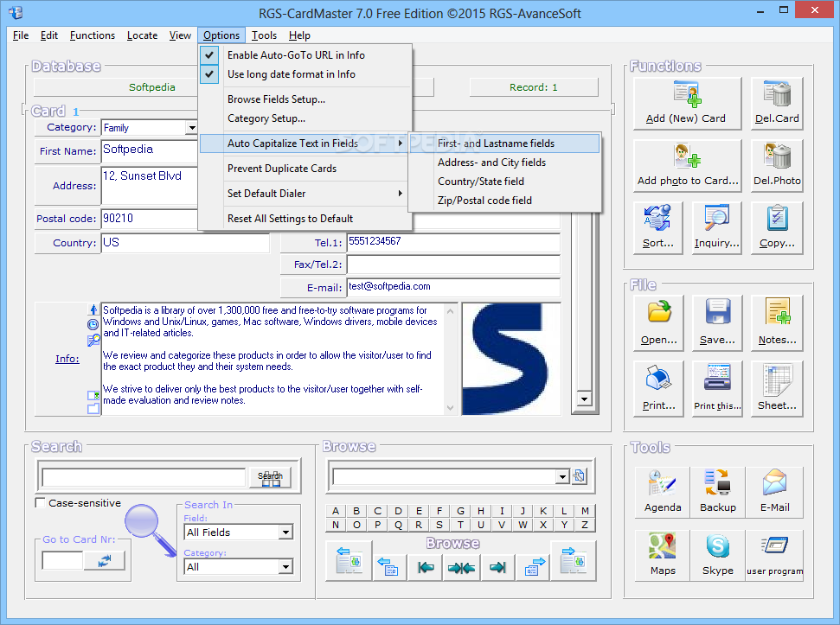Image resolution: width=840 pixels, height=625 pixels.
Task: Open the Sort function
Action: 657,227
